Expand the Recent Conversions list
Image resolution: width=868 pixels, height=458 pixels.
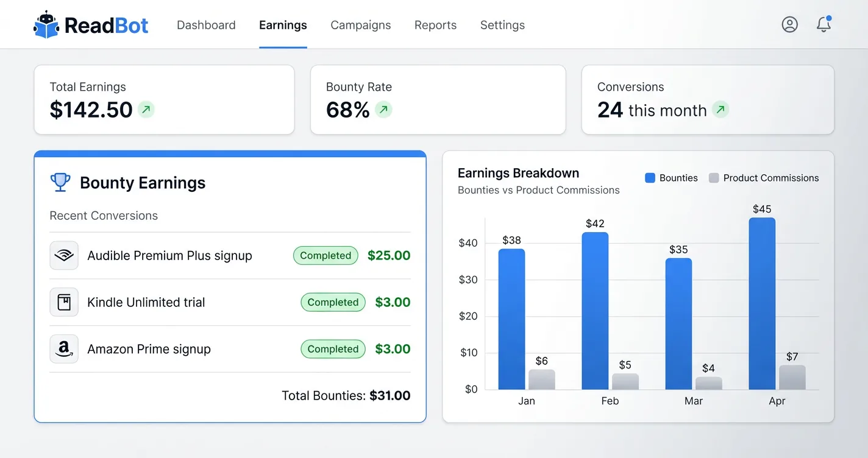[104, 215]
